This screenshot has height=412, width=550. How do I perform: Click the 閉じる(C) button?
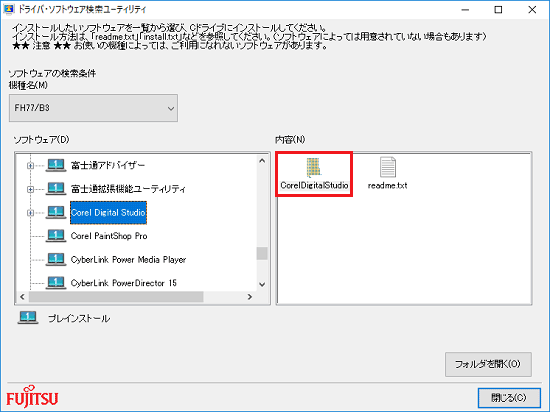coord(509,398)
